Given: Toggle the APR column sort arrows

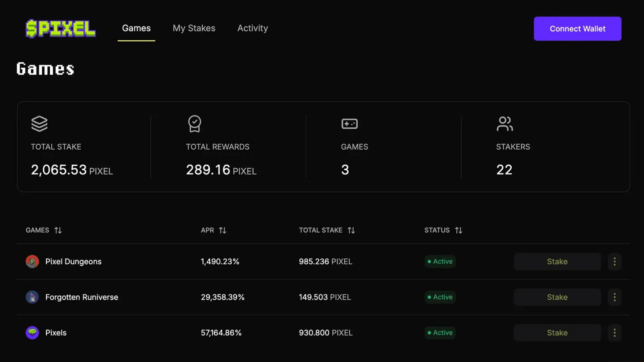Looking at the screenshot, I should pos(222,230).
